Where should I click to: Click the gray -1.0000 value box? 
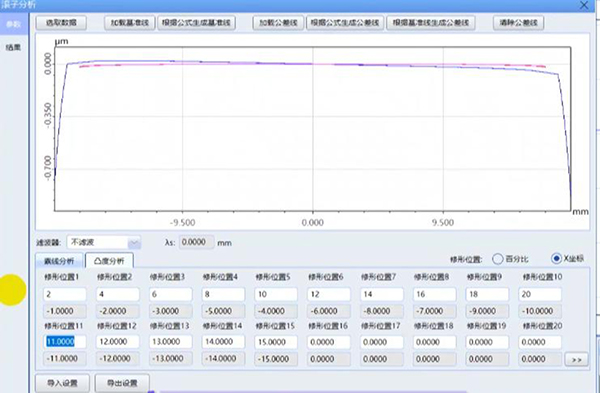click(65, 311)
